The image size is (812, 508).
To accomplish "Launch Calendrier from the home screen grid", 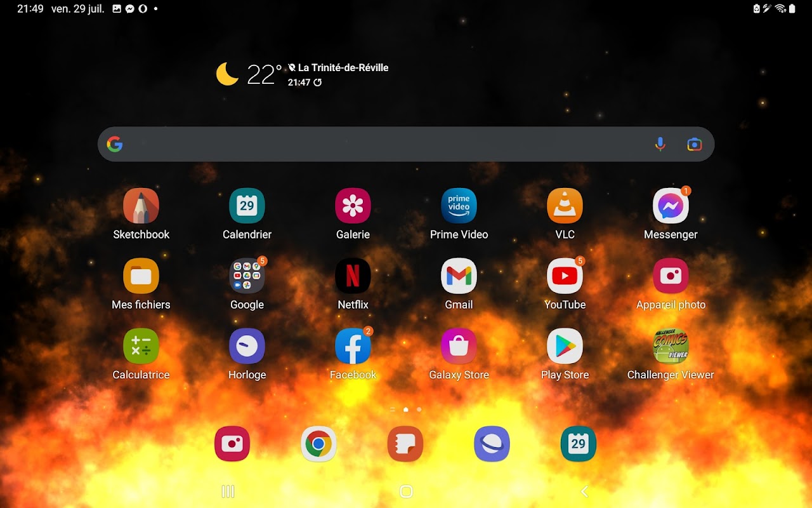I will pyautogui.click(x=247, y=206).
